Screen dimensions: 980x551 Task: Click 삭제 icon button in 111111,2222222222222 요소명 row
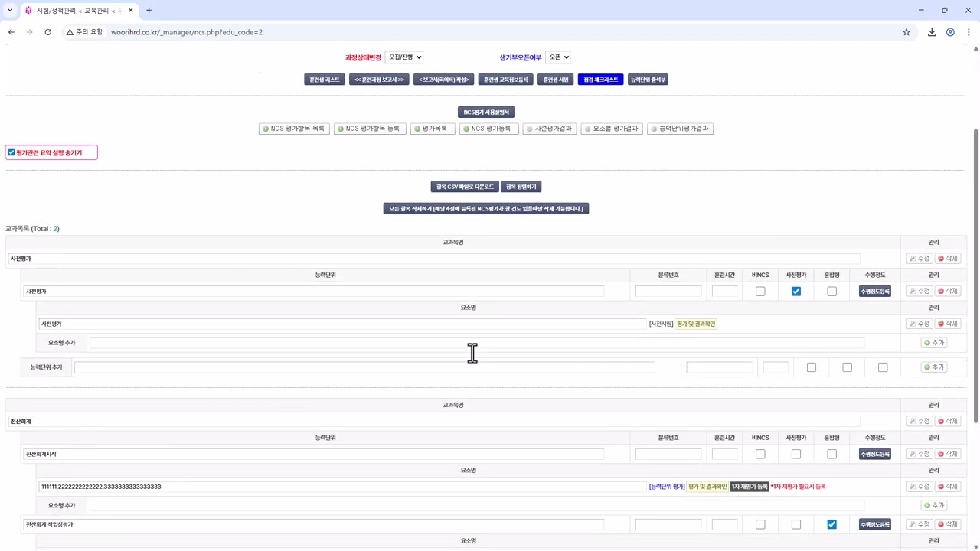(x=948, y=487)
